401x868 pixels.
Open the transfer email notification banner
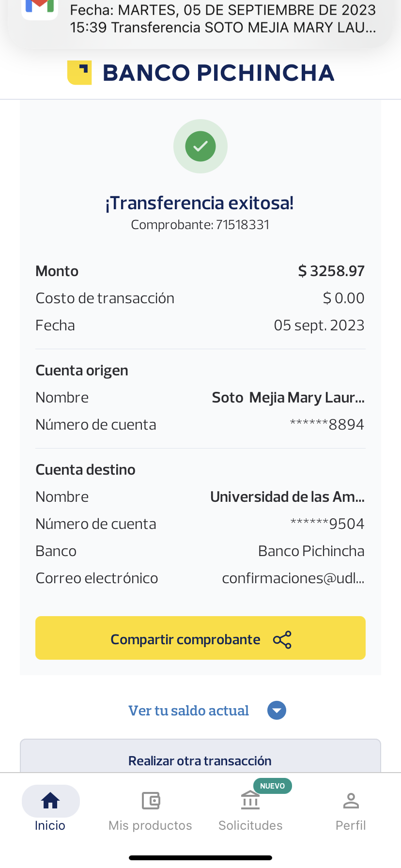click(x=223, y=19)
